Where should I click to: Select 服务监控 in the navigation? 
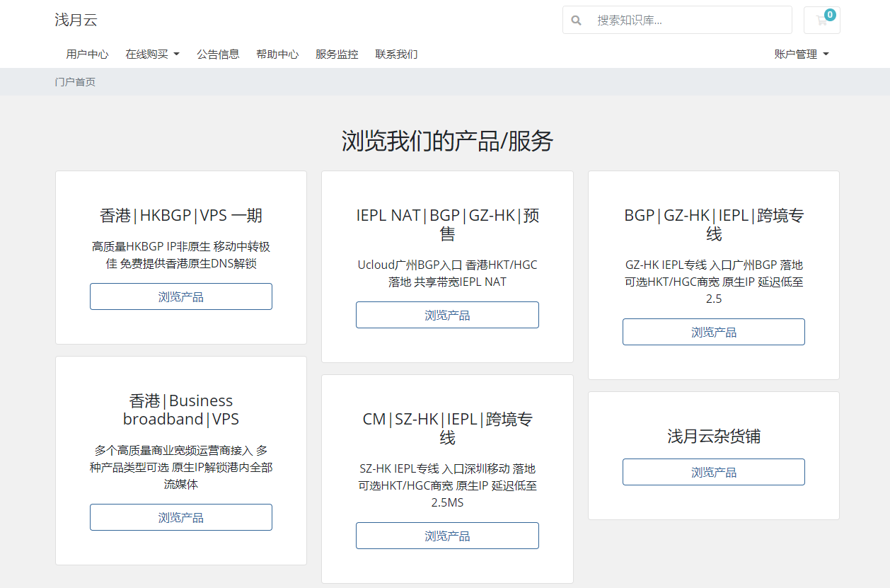(337, 54)
